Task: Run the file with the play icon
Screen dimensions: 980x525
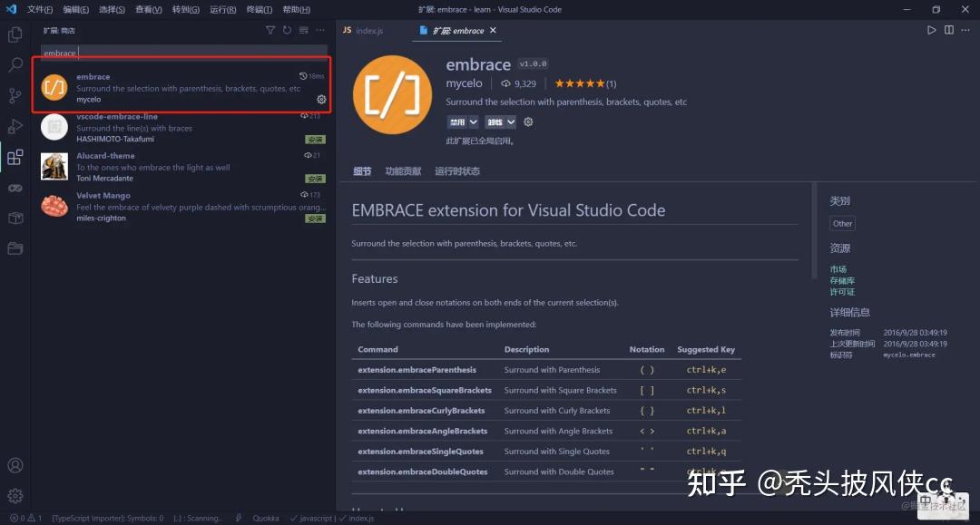Action: tap(931, 30)
